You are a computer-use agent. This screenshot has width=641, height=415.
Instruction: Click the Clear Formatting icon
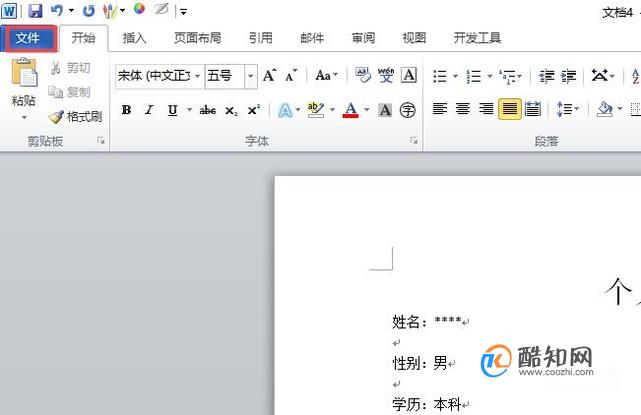click(363, 76)
